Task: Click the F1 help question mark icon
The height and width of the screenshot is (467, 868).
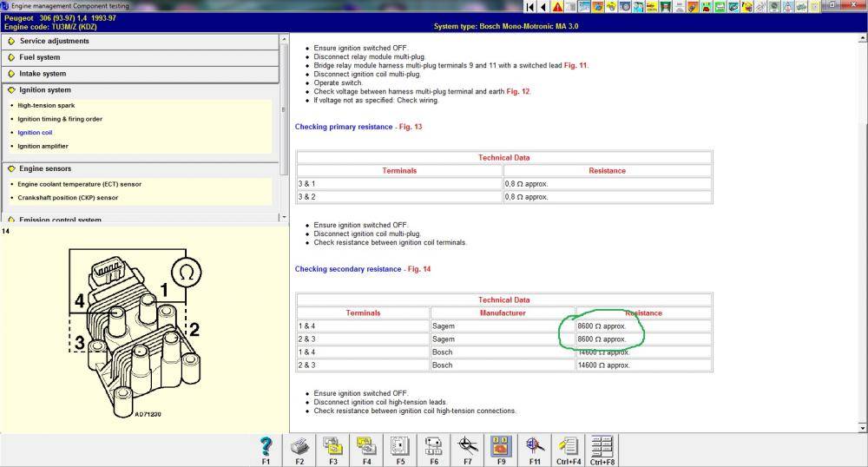Action: (x=266, y=446)
